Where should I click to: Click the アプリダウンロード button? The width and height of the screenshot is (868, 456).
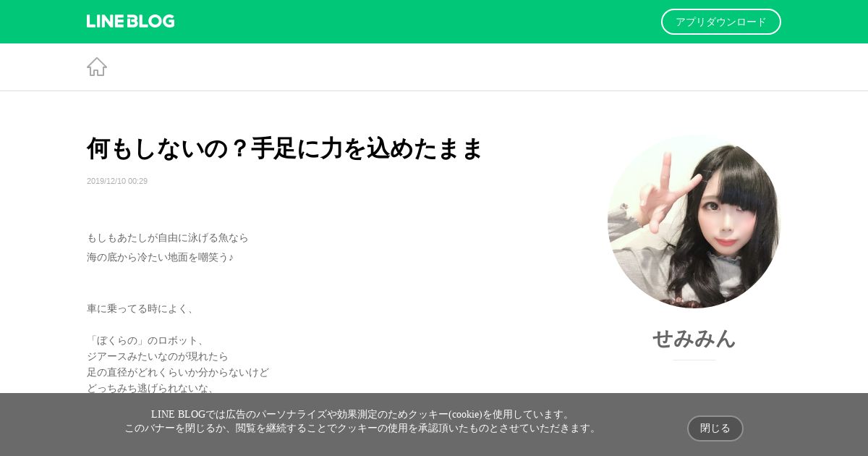pos(721,22)
